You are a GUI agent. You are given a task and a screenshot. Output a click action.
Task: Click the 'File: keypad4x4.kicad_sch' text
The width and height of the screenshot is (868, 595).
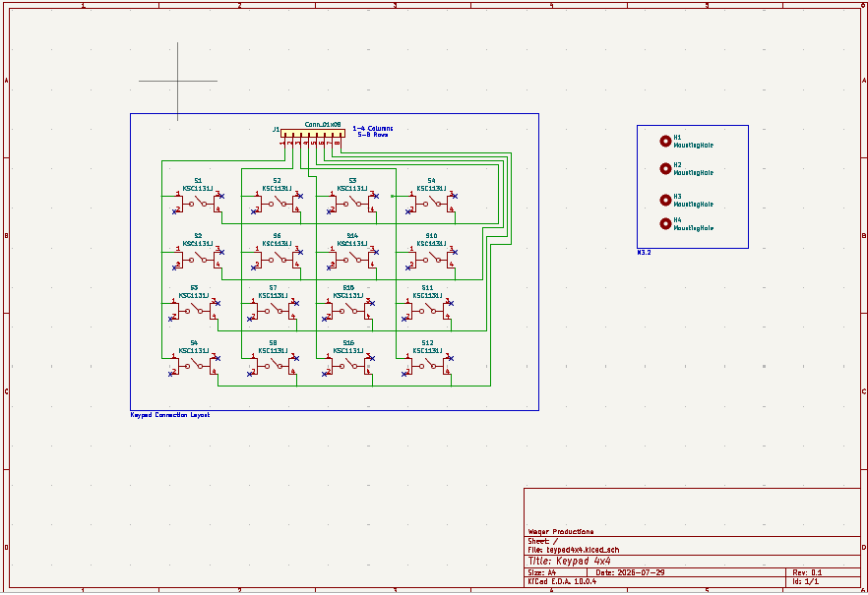point(574,550)
